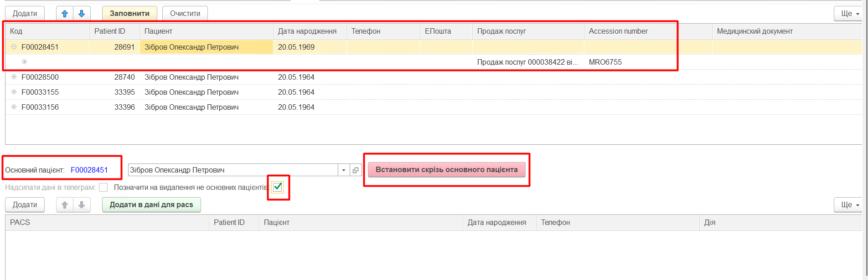Image resolution: width=868 pixels, height=280 pixels.
Task: Expand the F00033156 patient row
Action: pyautogui.click(x=14, y=107)
